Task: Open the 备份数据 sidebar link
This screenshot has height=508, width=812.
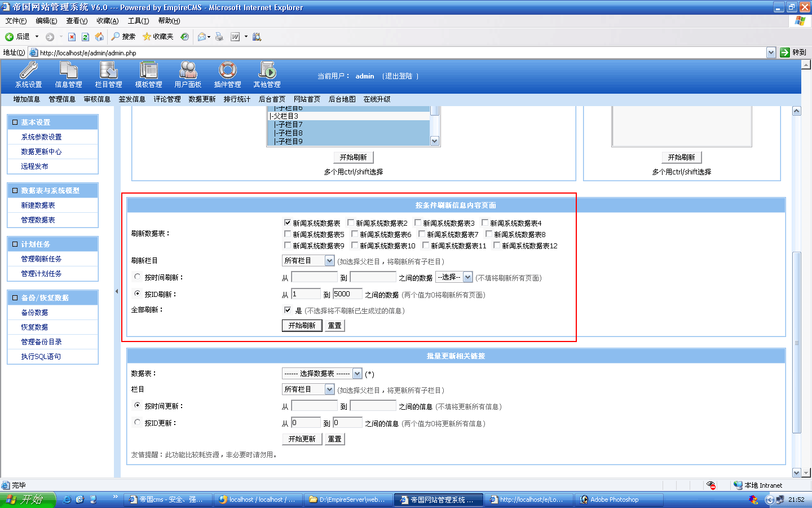Action: [x=34, y=313]
